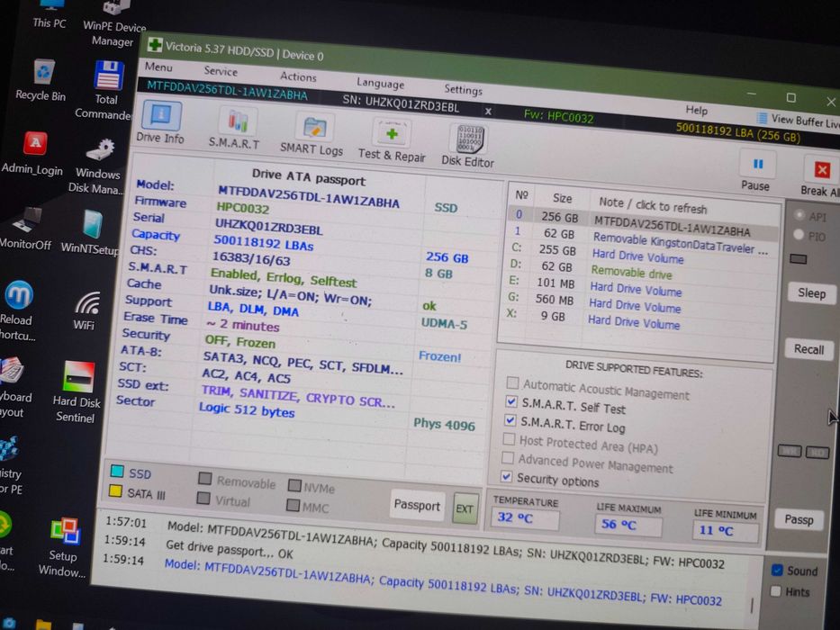The image size is (840, 630).
Task: Open the Drive Info tab icon
Action: [161, 115]
